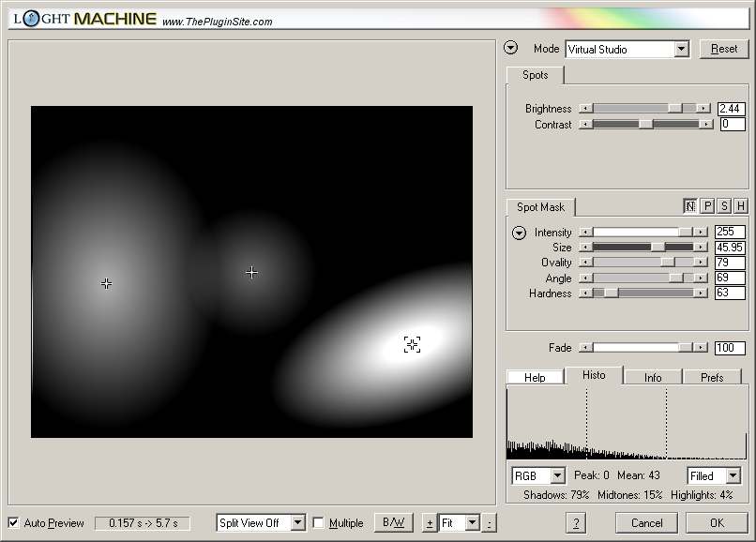Click the Ovality slider thumb
Screen dimensions: 756x542
(x=668, y=263)
